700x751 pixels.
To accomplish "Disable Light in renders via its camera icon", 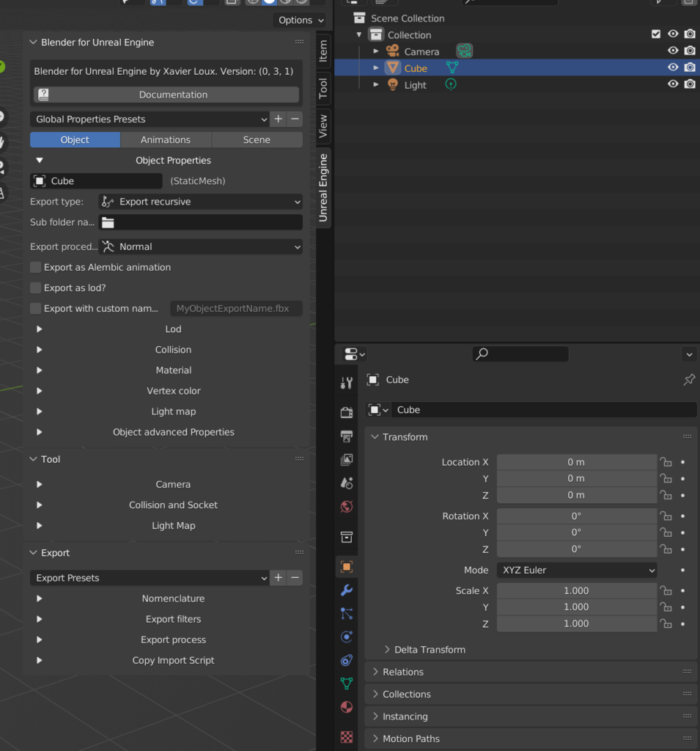I will 690,84.
